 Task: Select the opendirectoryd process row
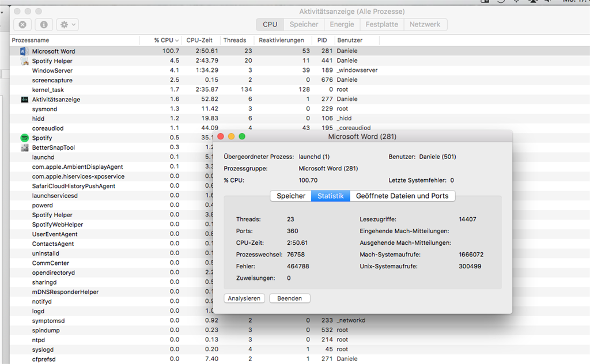112,272
